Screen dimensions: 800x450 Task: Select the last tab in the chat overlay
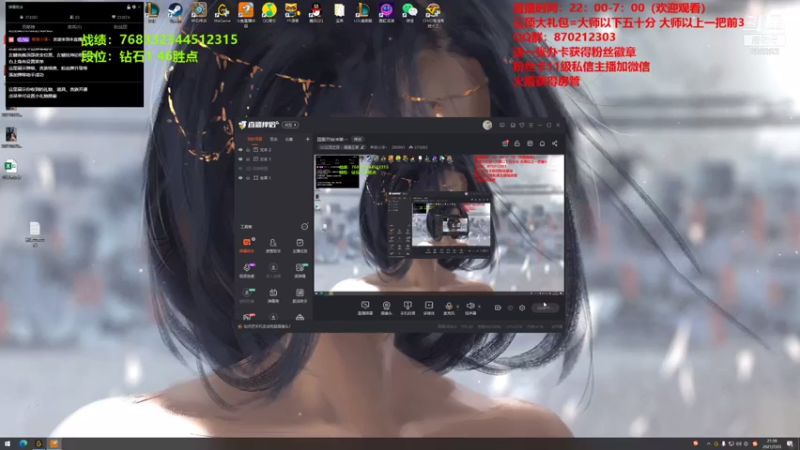120,27
